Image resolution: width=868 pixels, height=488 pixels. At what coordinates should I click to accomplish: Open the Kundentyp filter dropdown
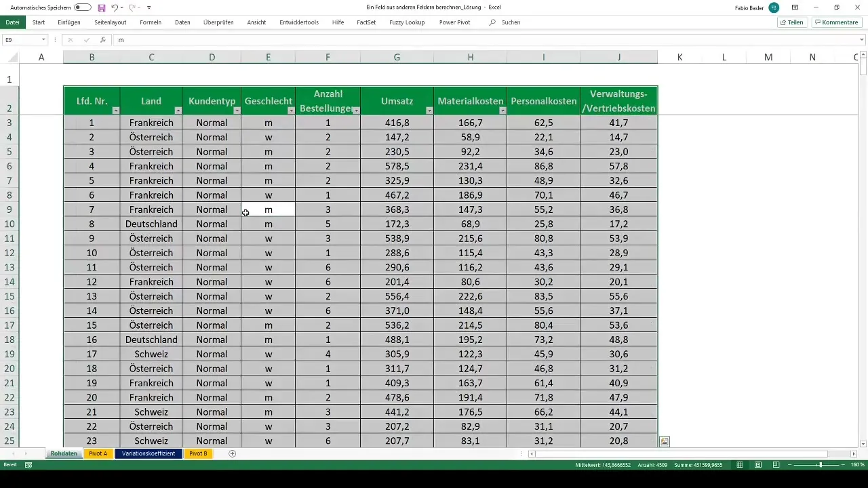click(x=236, y=110)
